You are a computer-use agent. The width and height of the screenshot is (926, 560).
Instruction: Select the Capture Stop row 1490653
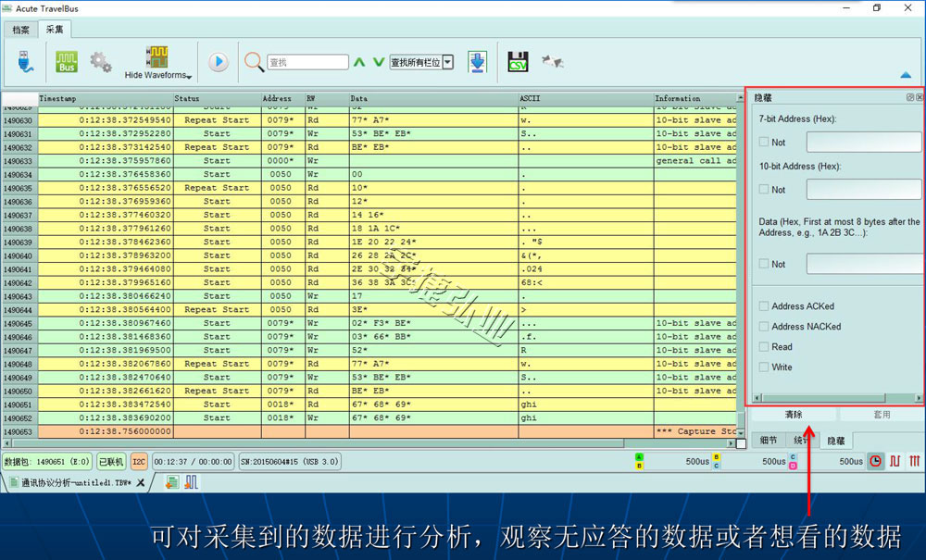[369, 431]
